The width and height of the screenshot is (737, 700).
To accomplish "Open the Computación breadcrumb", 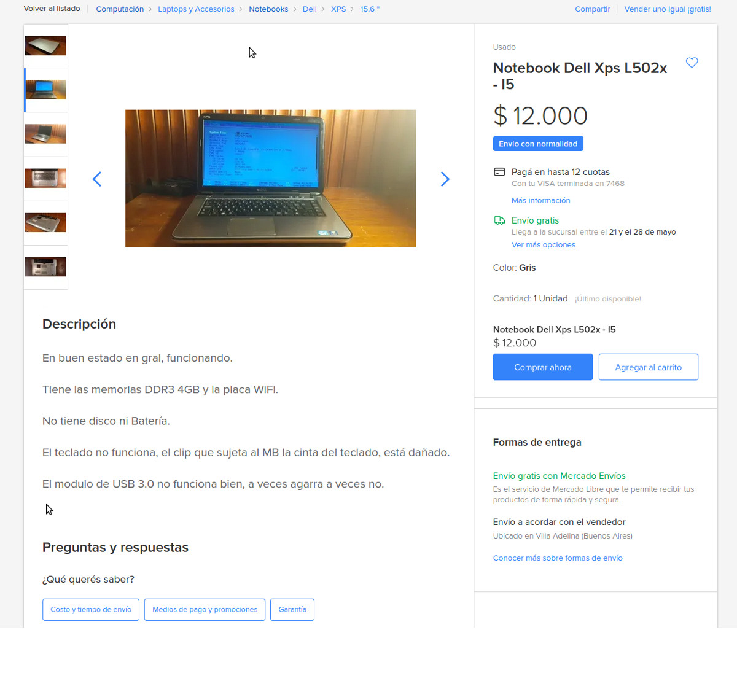I will [120, 9].
